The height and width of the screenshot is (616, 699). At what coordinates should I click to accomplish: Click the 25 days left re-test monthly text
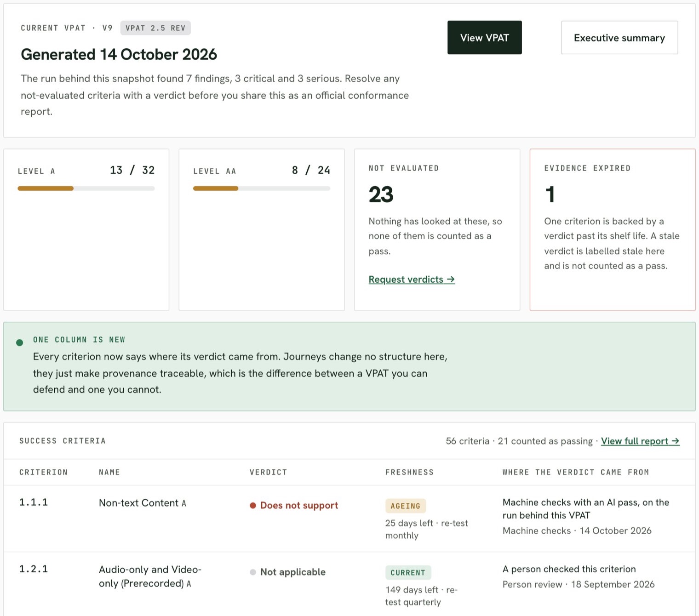427,530
